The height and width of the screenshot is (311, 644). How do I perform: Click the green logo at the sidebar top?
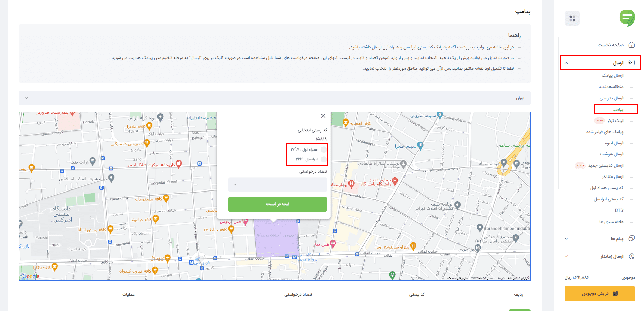627,18
